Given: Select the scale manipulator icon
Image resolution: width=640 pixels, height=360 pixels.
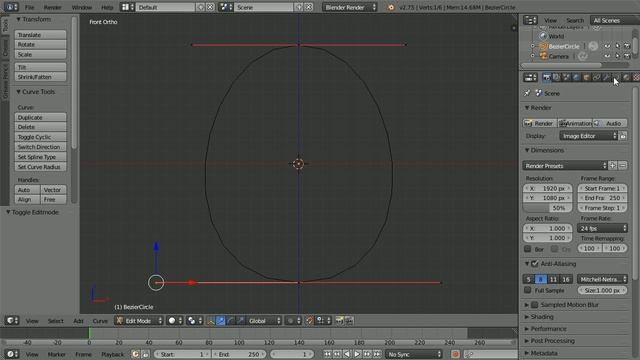Looking at the screenshot, I should coord(240,321).
